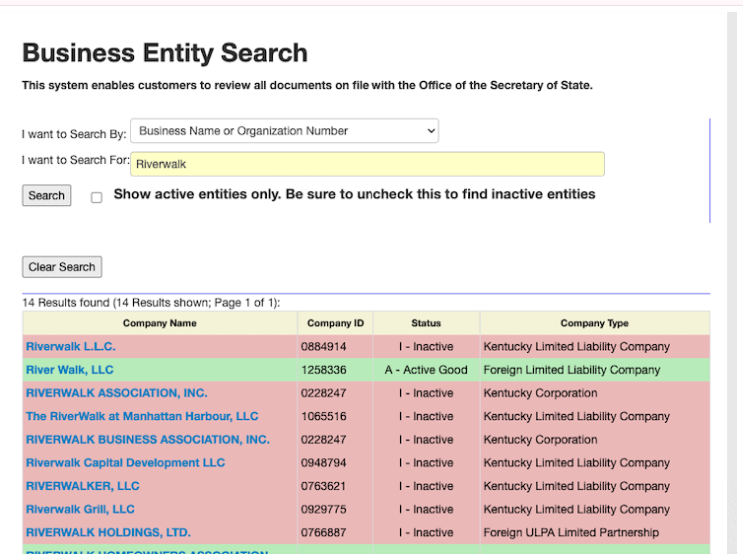Toggle Show active entities only checkbox
This screenshot has height=560, width=743.
pos(97,197)
